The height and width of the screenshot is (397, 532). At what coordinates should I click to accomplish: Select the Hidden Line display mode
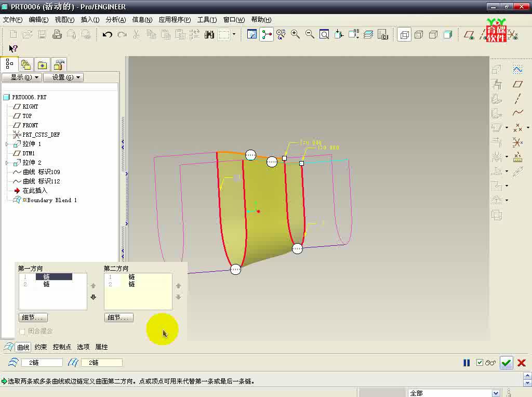419,35
